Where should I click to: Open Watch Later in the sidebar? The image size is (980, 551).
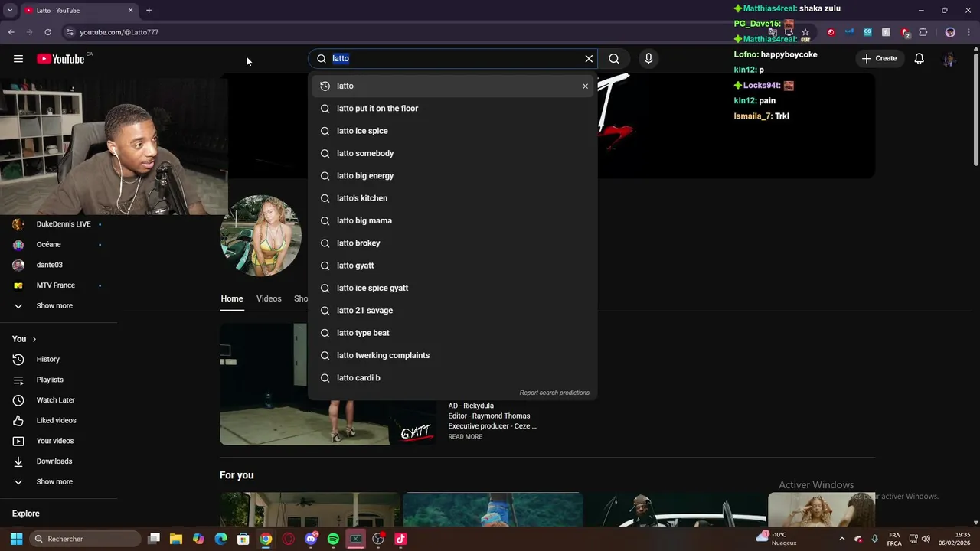coord(59,400)
